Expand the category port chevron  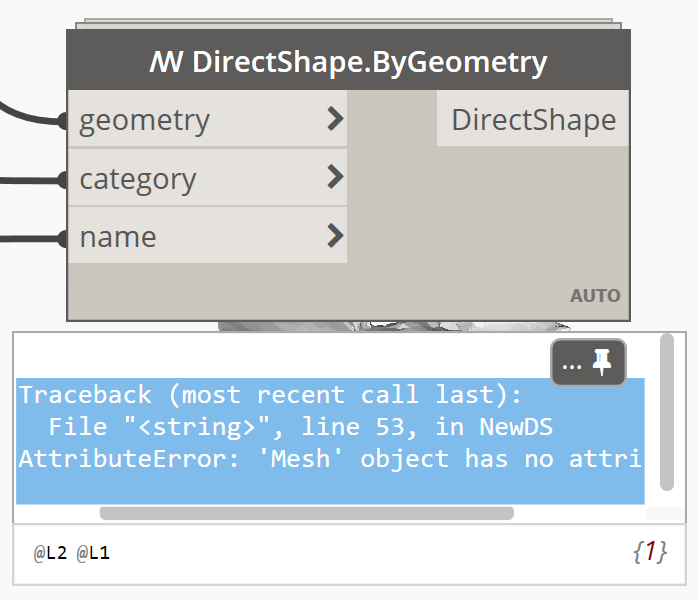(335, 179)
